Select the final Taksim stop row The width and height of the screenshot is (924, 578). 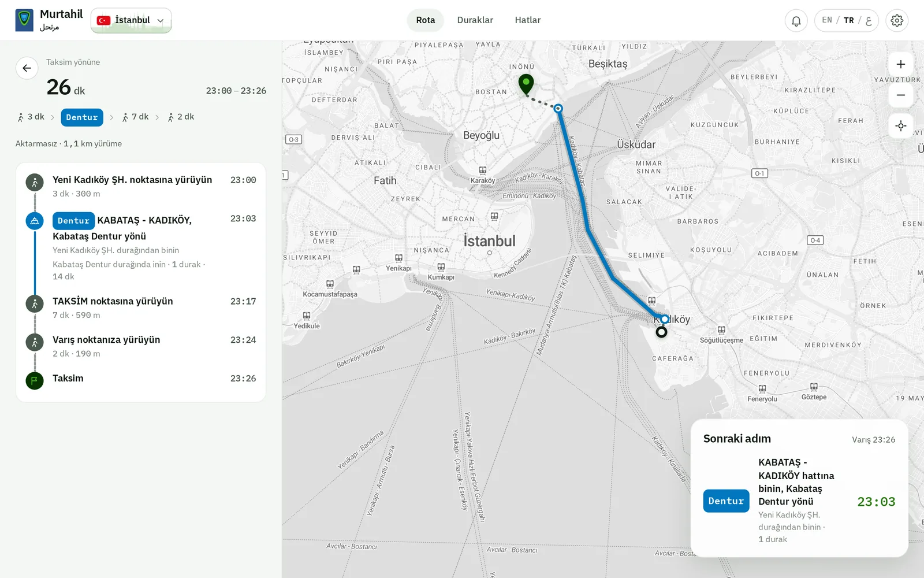[141, 379]
